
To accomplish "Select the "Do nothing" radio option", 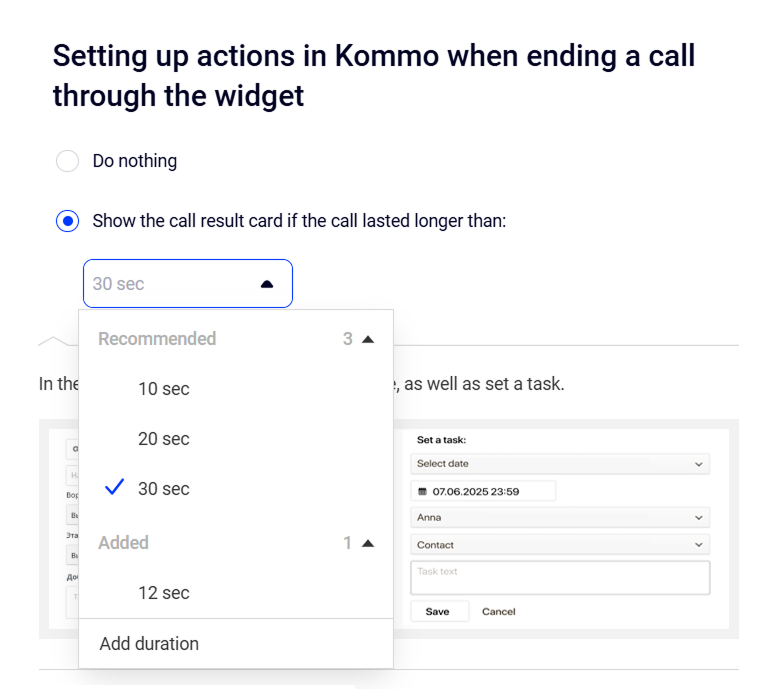I will [67, 161].
